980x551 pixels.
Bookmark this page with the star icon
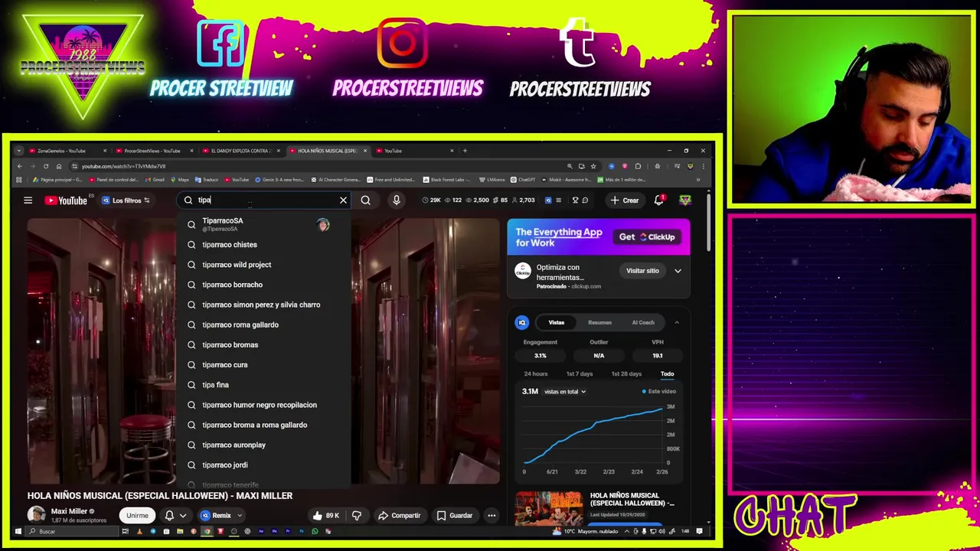[593, 166]
